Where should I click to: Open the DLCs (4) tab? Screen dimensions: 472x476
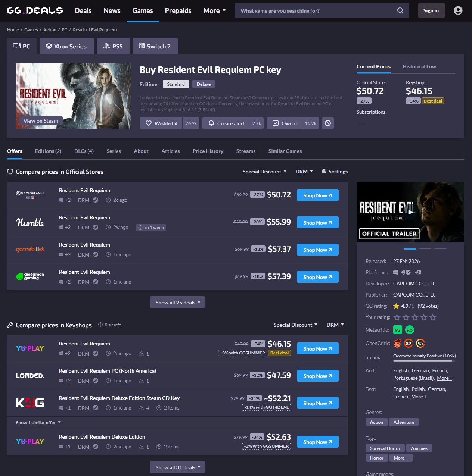(84, 151)
